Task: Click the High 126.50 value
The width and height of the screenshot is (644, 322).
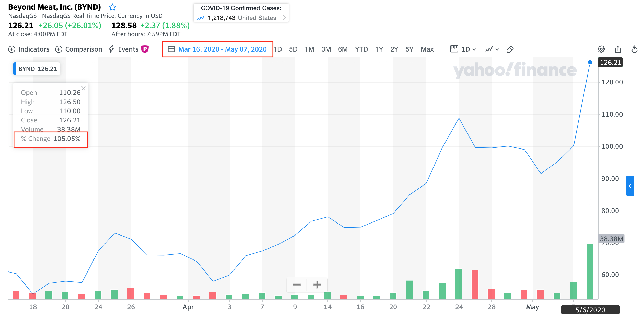Action: click(x=70, y=102)
